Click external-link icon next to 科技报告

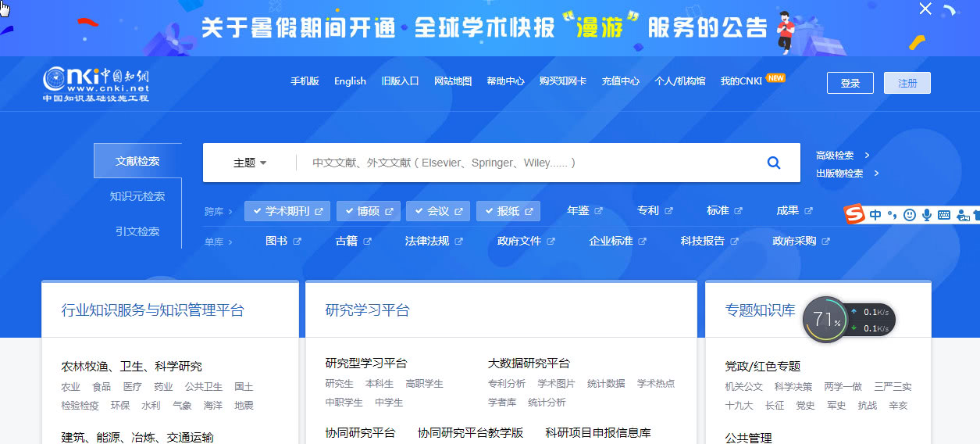[735, 242]
